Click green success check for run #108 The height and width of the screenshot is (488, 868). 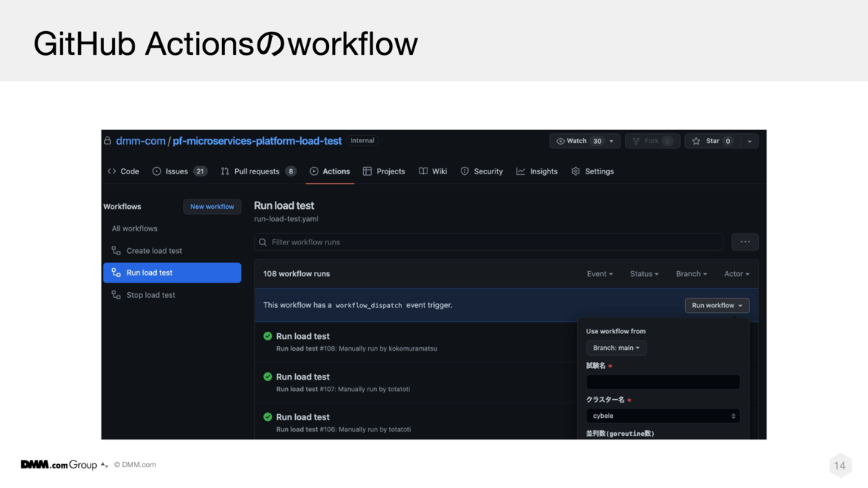point(268,336)
